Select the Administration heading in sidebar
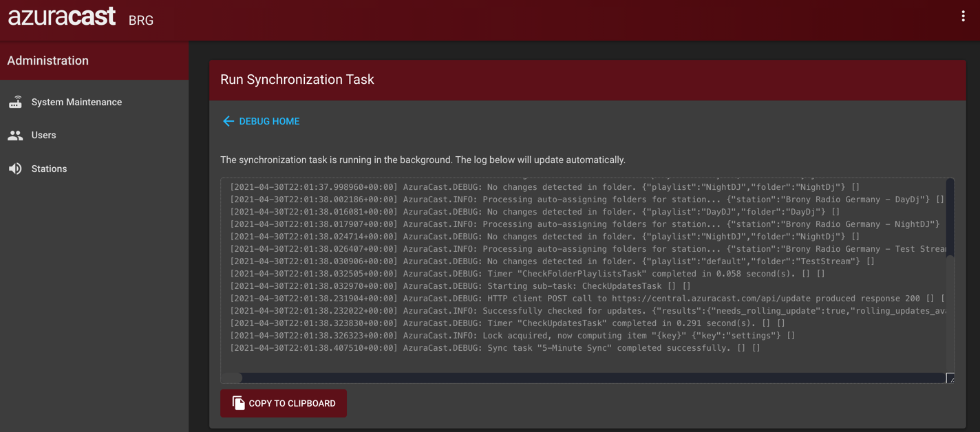This screenshot has width=980, height=432. pos(47,61)
